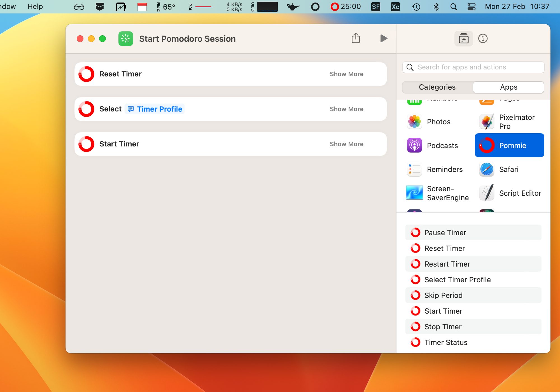560x392 pixels.
Task: Expand Show More on Start Timer action
Action: [x=346, y=144]
